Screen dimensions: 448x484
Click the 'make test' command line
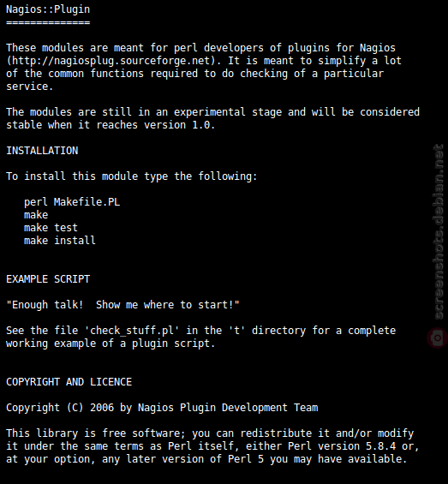(51, 228)
